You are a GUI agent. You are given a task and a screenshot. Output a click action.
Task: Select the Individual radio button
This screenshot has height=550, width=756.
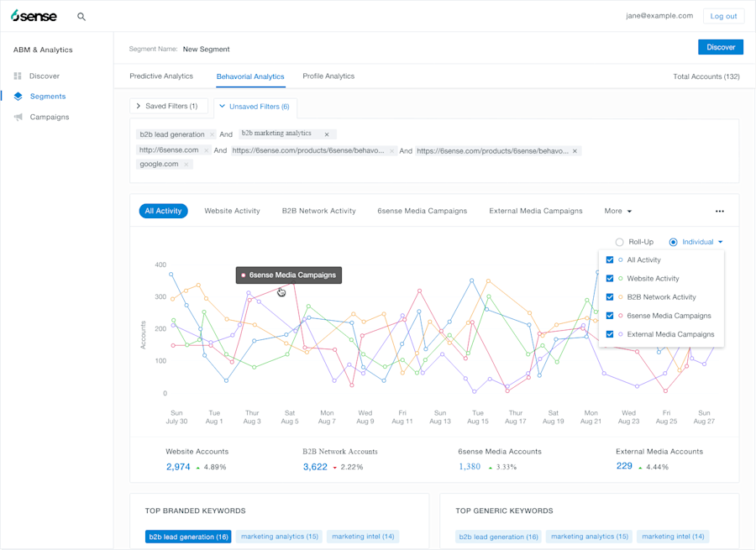pyautogui.click(x=673, y=242)
